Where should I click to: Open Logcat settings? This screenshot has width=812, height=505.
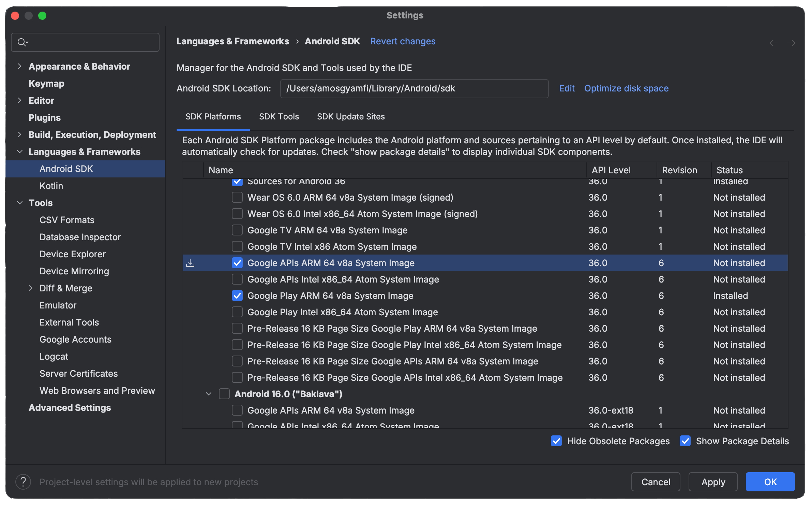point(54,356)
